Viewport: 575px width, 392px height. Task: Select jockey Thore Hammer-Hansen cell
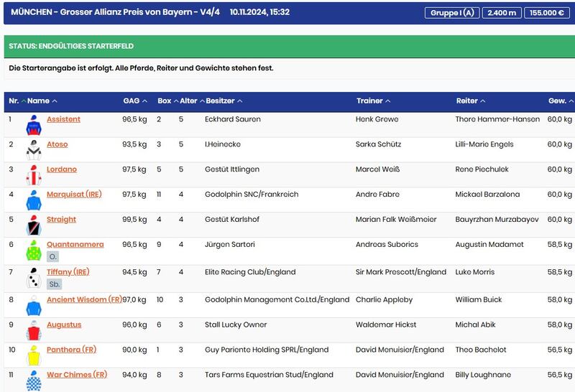tap(497, 119)
